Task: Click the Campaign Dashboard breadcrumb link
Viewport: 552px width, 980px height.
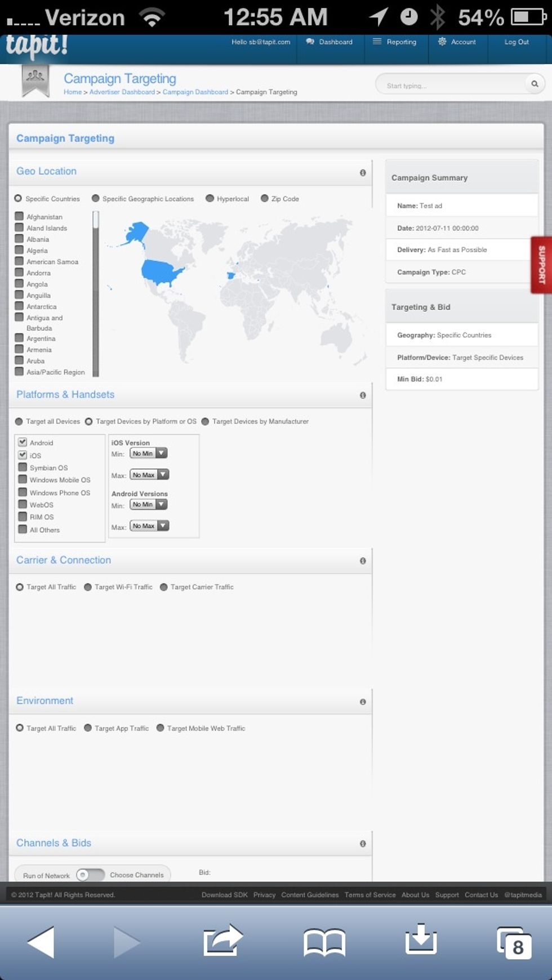Action: 195,92
